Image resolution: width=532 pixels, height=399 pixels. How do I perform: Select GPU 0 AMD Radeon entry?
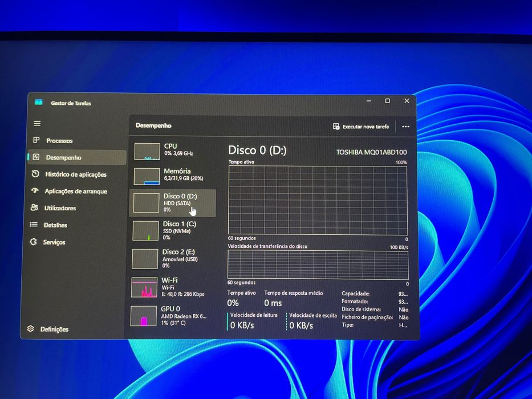tap(171, 316)
